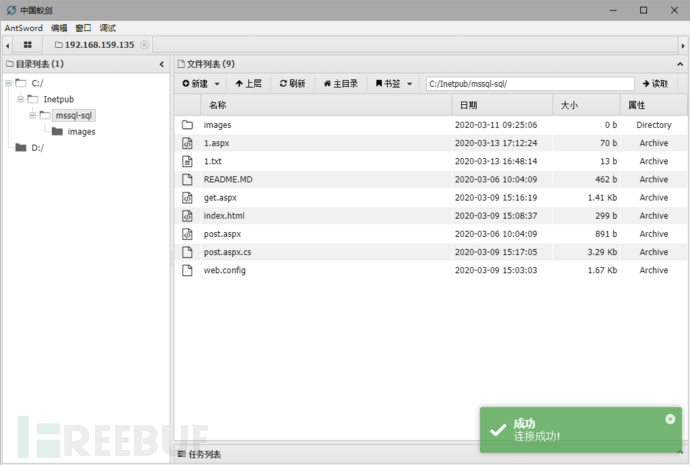Open the 书签 dropdown arrow
Screen dimensions: 690x465
coord(409,84)
